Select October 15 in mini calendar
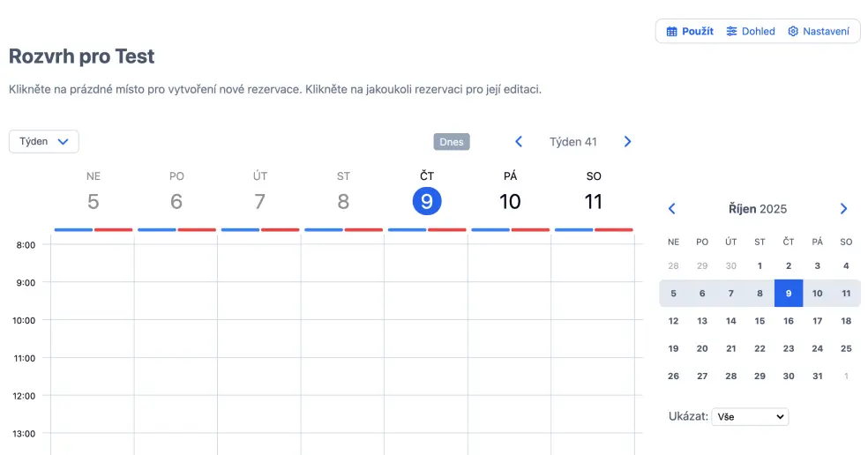The width and height of the screenshot is (868, 455). [x=759, y=321]
